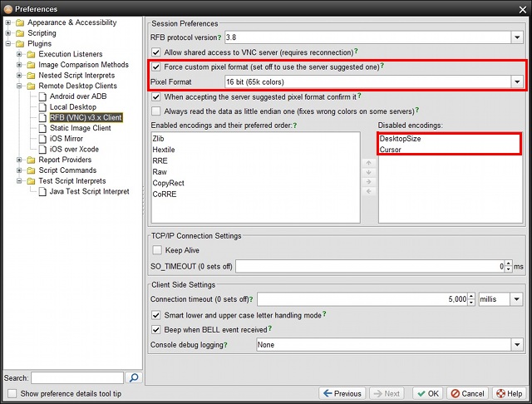Expand the Appearance & Accessibility tree node
532x404 pixels.
(x=8, y=22)
